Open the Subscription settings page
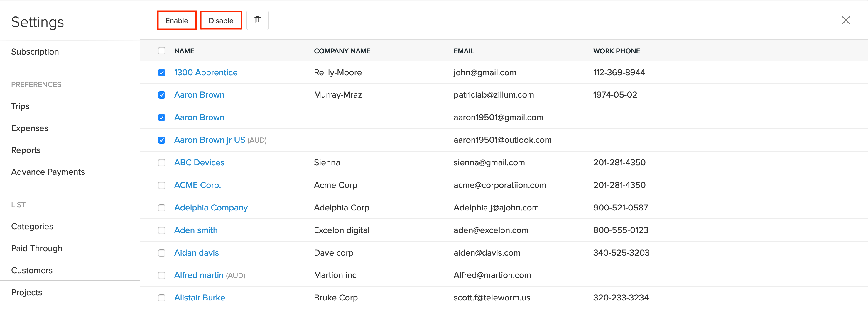 (x=35, y=52)
